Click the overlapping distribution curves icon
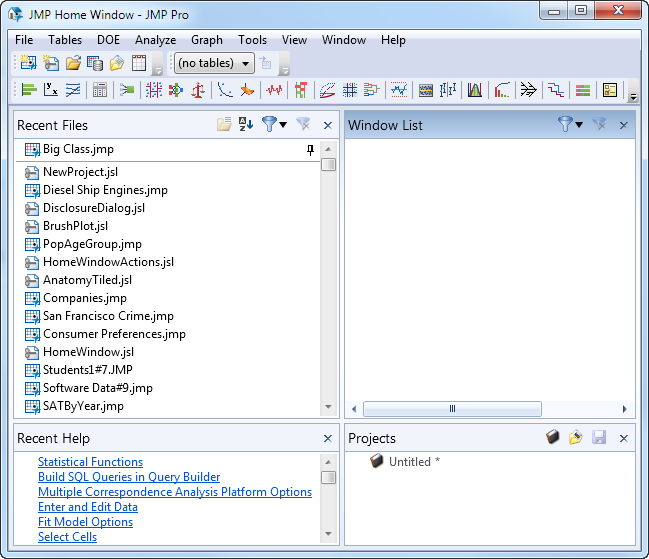 coord(475,89)
